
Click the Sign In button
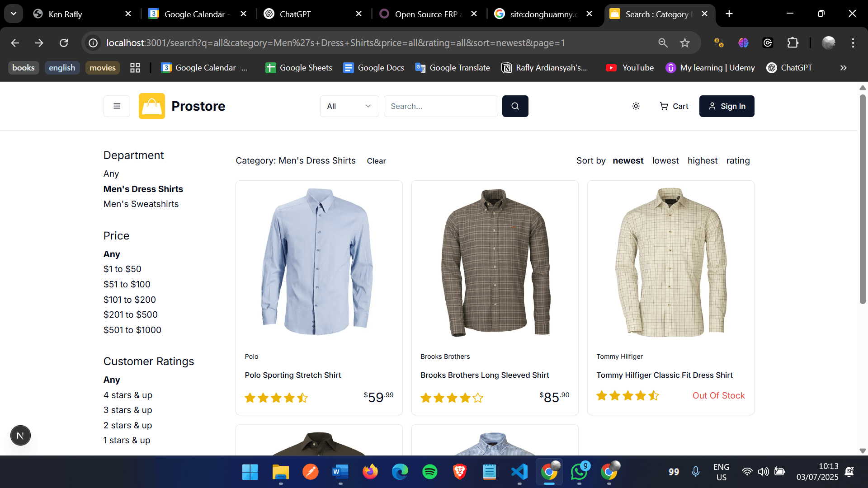726,106
